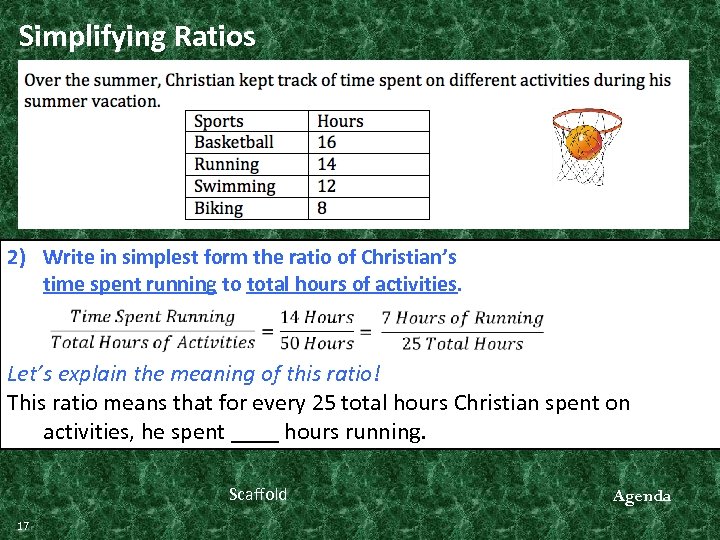This screenshot has height=540, width=720.
Task: Click the Running table cell
Action: coord(247,164)
